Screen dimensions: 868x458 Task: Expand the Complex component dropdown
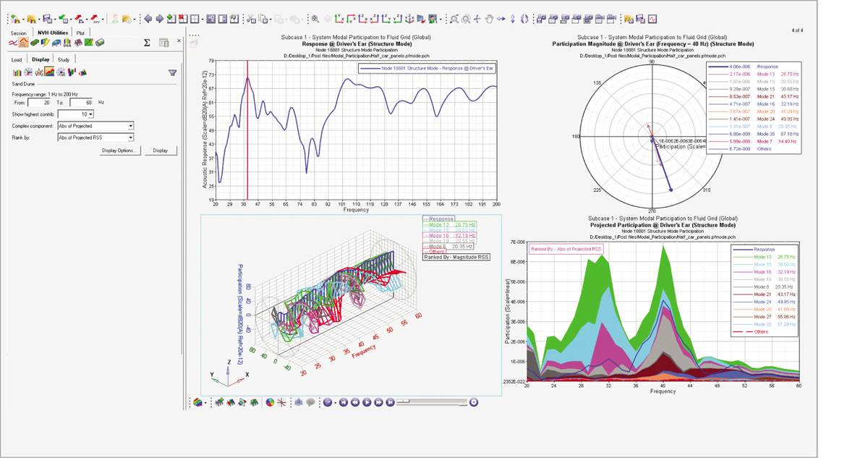130,126
